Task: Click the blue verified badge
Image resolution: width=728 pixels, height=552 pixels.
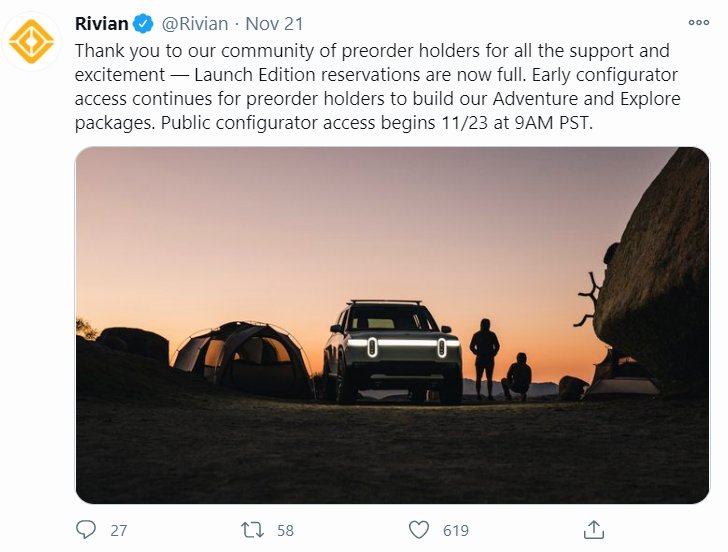Action: pyautogui.click(x=143, y=24)
